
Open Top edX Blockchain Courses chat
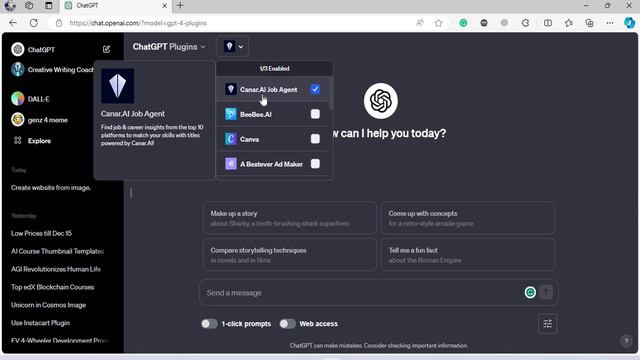pos(53,287)
